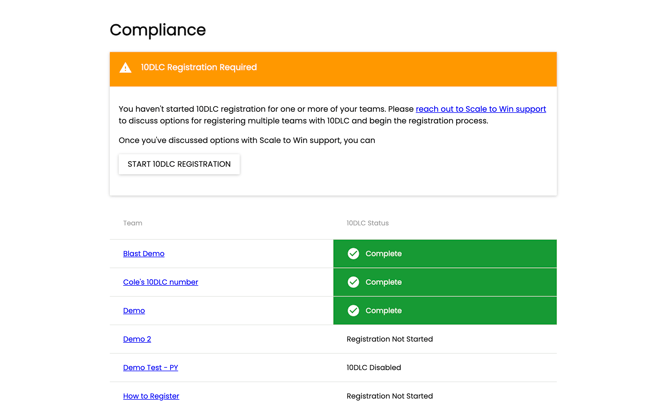The width and height of the screenshot is (670, 405).
Task: Click the Compliance page heading
Action: (158, 30)
